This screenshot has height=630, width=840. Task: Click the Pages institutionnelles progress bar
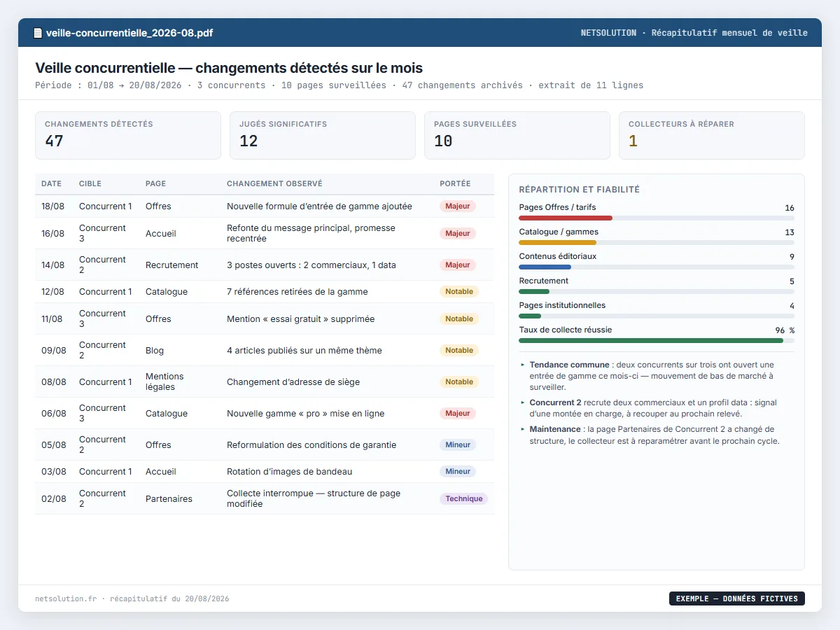pyautogui.click(x=530, y=316)
